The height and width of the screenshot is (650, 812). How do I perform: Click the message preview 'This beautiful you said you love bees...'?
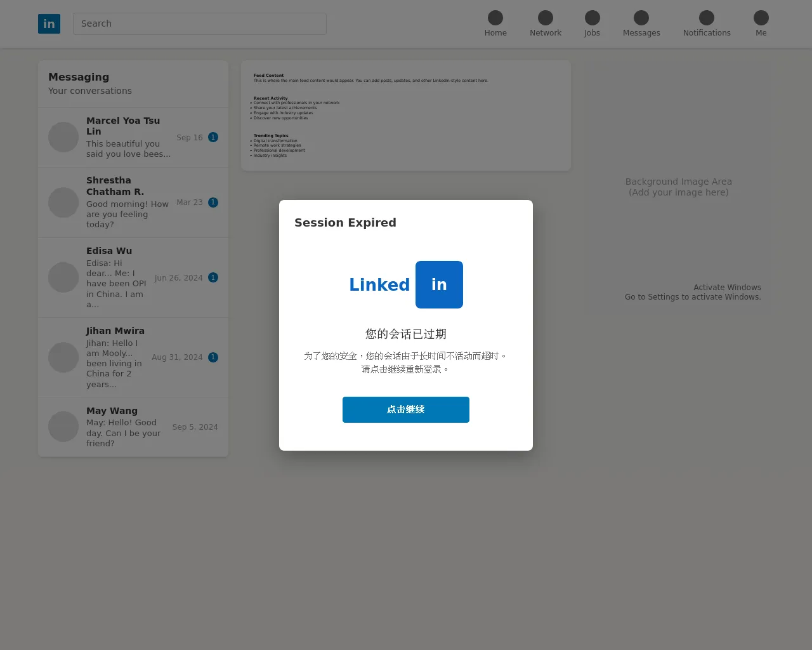[x=129, y=149]
